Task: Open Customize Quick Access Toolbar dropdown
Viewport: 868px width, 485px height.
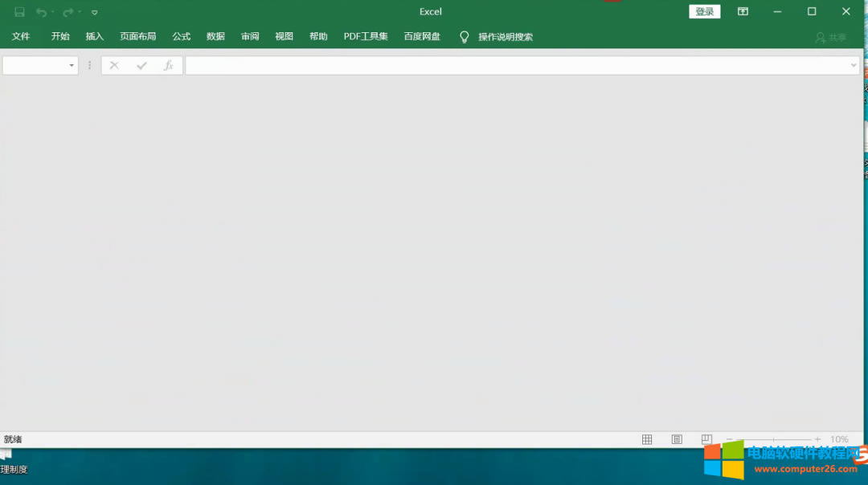Action: [94, 12]
